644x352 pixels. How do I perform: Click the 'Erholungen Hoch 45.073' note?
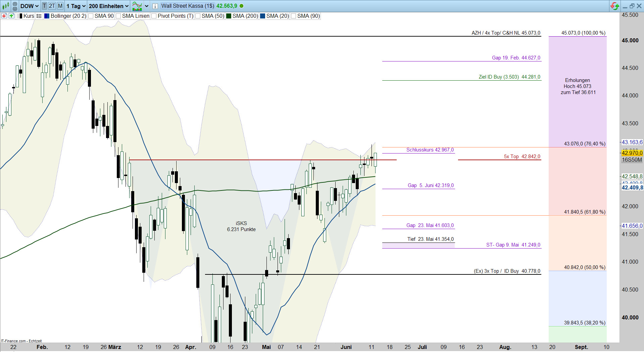point(578,86)
